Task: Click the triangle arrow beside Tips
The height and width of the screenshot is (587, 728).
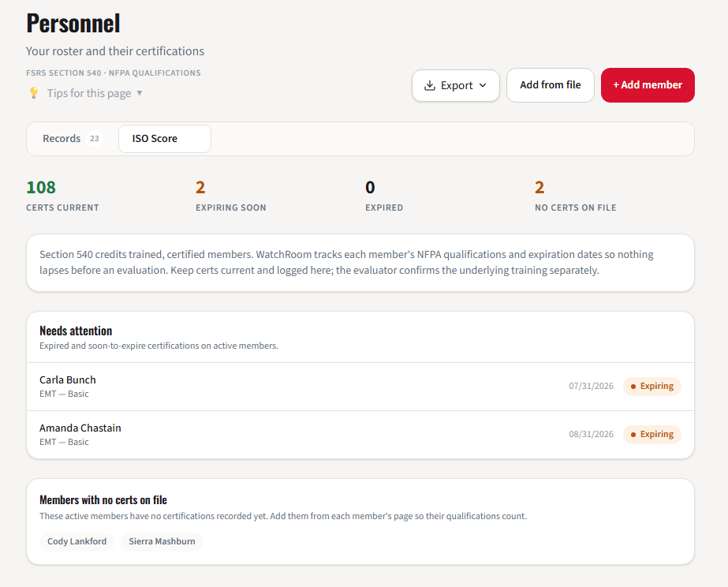Action: [140, 93]
